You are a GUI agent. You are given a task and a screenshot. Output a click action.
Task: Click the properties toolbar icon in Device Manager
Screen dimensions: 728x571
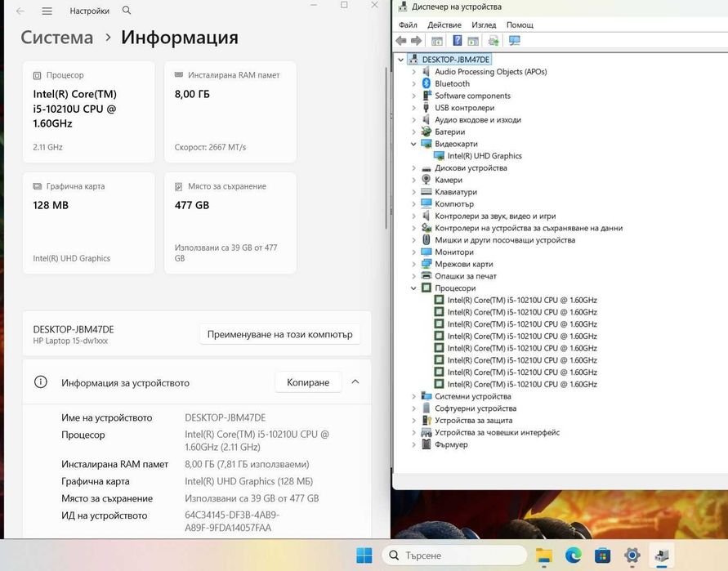click(473, 41)
